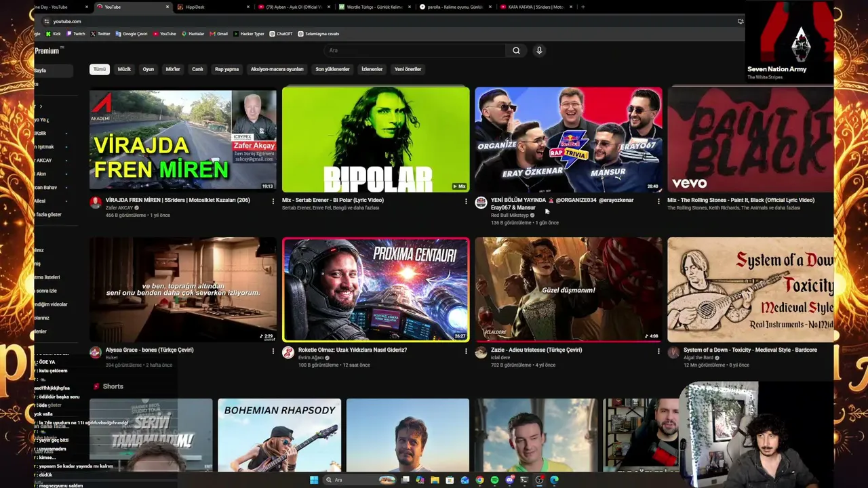Screen dimensions: 868x488
Task: Open Twitter bookmark in bookmarks bar
Action: (100, 34)
